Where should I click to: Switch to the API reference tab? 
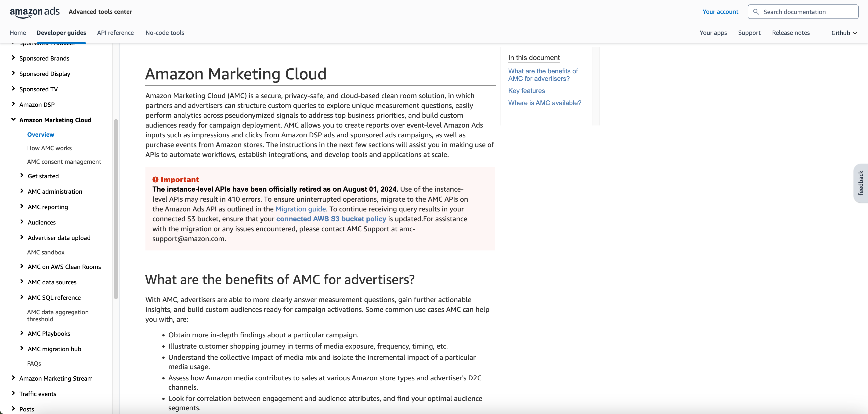pyautogui.click(x=115, y=33)
